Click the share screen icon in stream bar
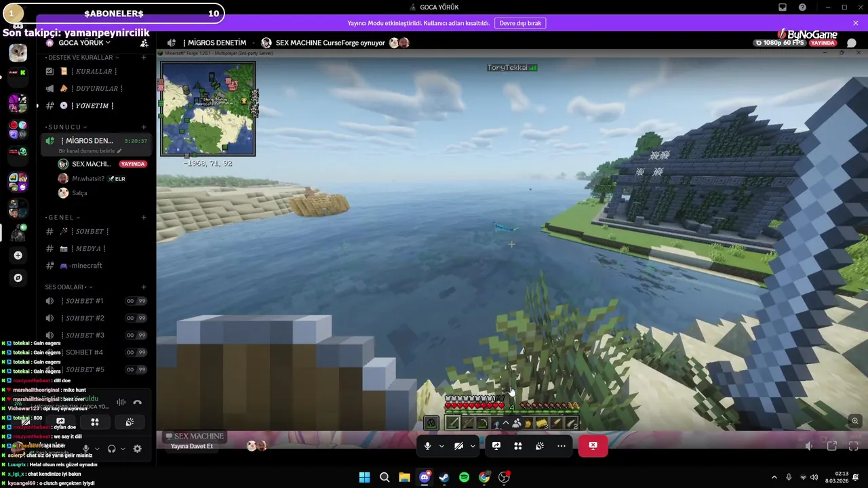Viewport: 868px width, 488px height. 496,446
